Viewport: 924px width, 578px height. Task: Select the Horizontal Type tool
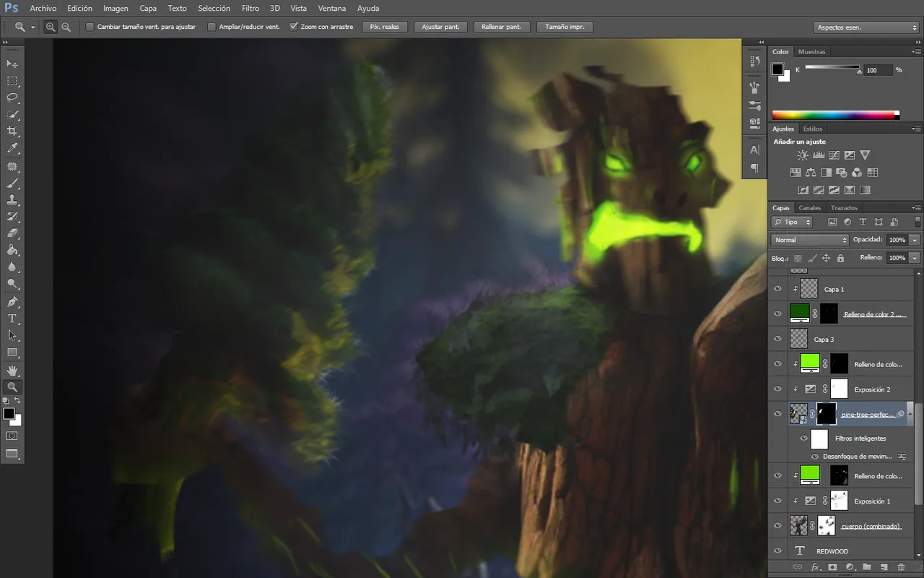click(12, 319)
